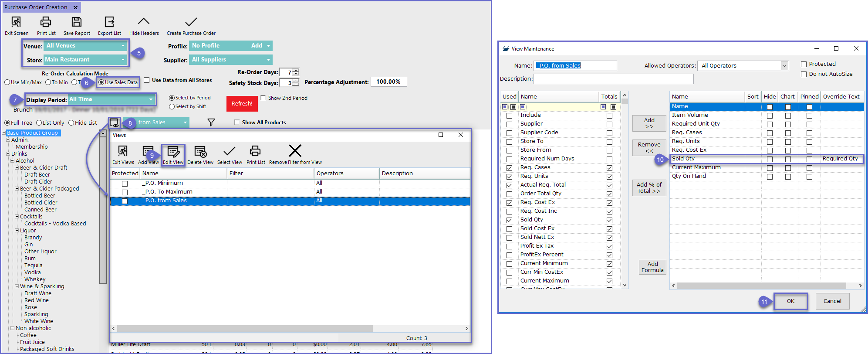Click Exit Screen icon in main toolbar
Viewport: 868px width, 354px height.
tap(16, 22)
